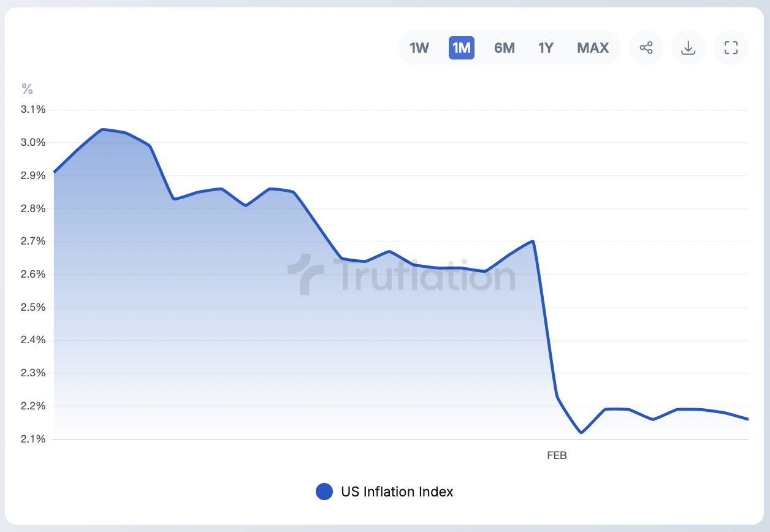Select the 1W time range
The height and width of the screenshot is (532, 770).
pyautogui.click(x=419, y=48)
